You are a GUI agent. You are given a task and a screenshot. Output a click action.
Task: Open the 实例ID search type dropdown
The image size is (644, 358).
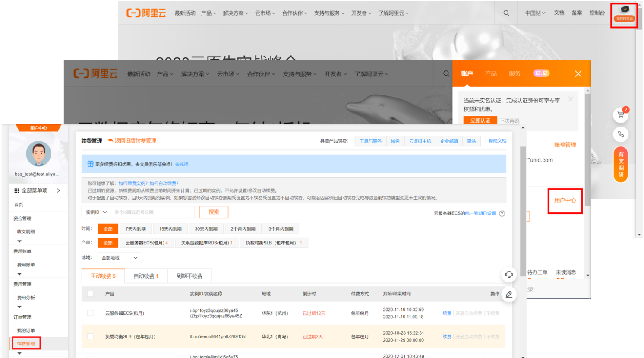pos(96,212)
